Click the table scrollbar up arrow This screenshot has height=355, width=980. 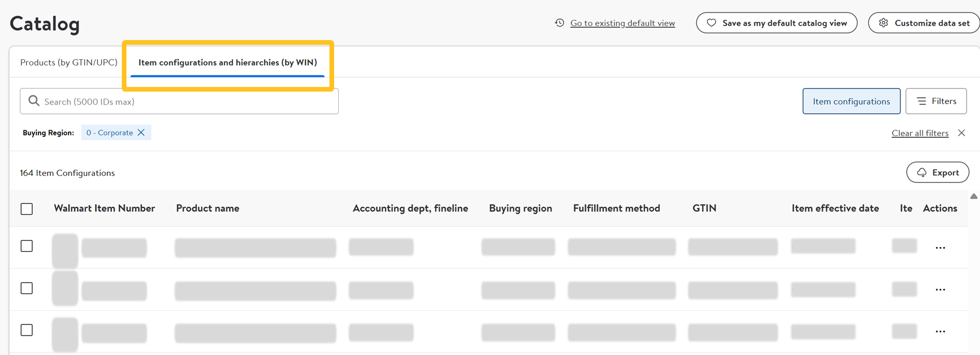coord(974,196)
